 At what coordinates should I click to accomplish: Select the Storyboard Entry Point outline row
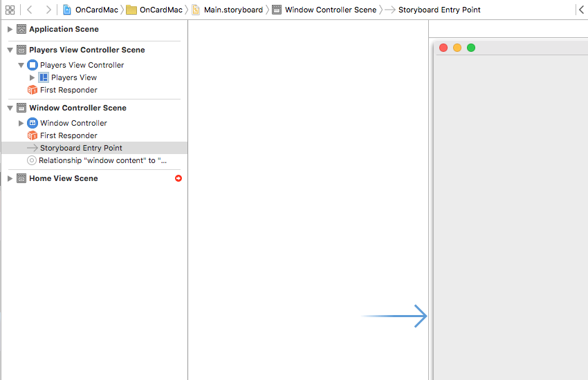[94, 148]
